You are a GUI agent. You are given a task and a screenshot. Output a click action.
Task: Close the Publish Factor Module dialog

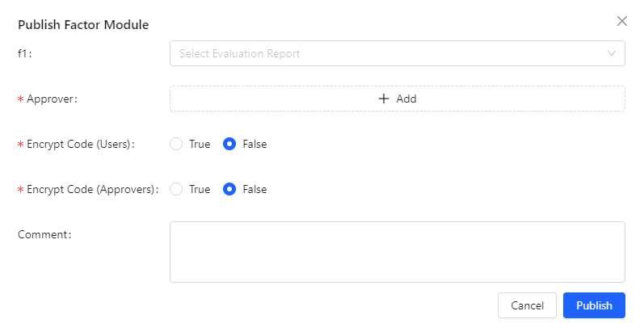click(622, 21)
